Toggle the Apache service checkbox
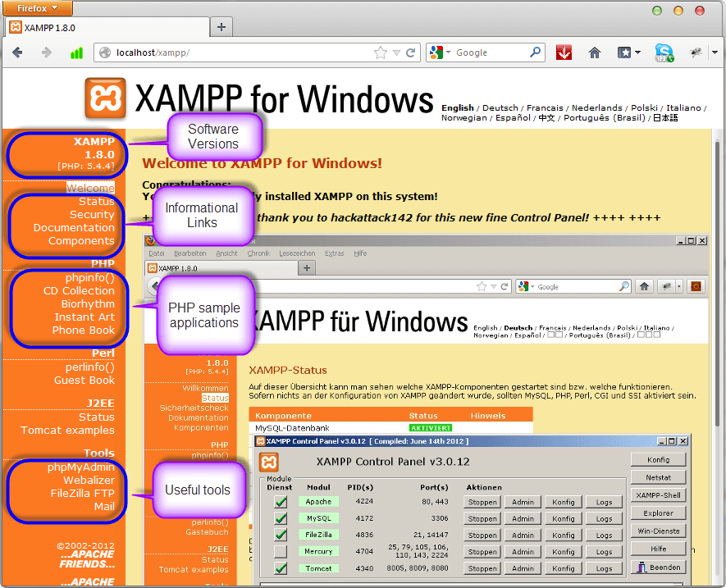Viewport: 726px width, 588px height. (x=281, y=502)
